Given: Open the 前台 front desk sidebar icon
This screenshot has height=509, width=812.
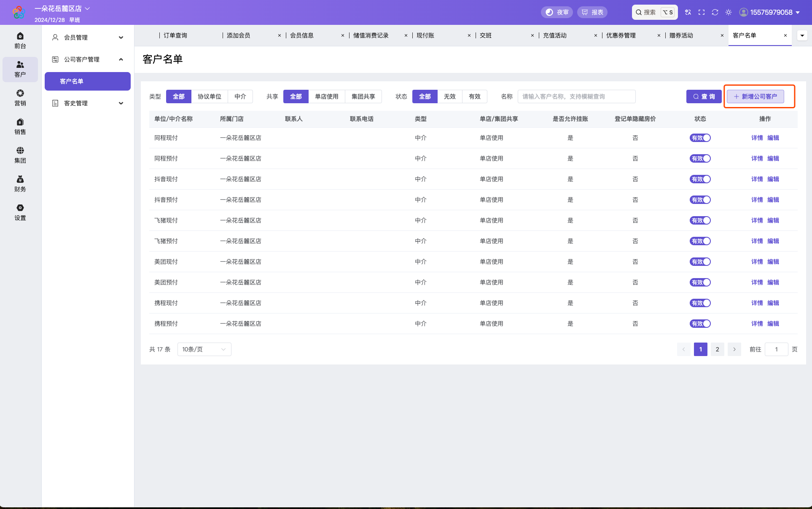Looking at the screenshot, I should click(20, 40).
